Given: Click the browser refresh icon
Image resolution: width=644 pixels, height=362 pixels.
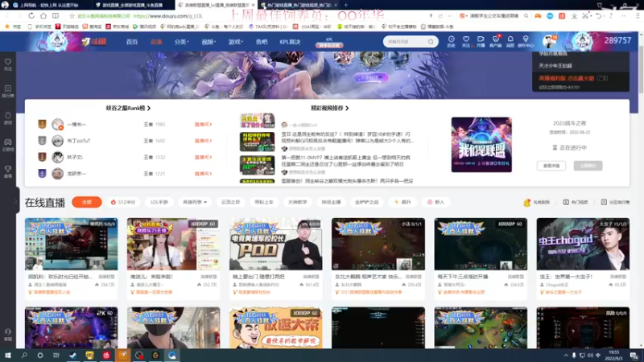Looking at the screenshot, I should [x=31, y=15].
